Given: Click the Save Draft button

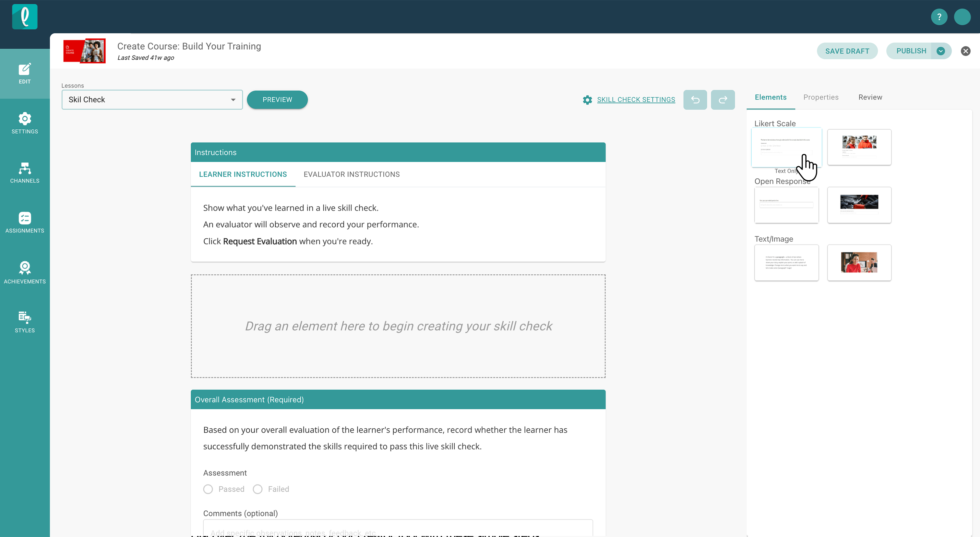Looking at the screenshot, I should (x=847, y=51).
